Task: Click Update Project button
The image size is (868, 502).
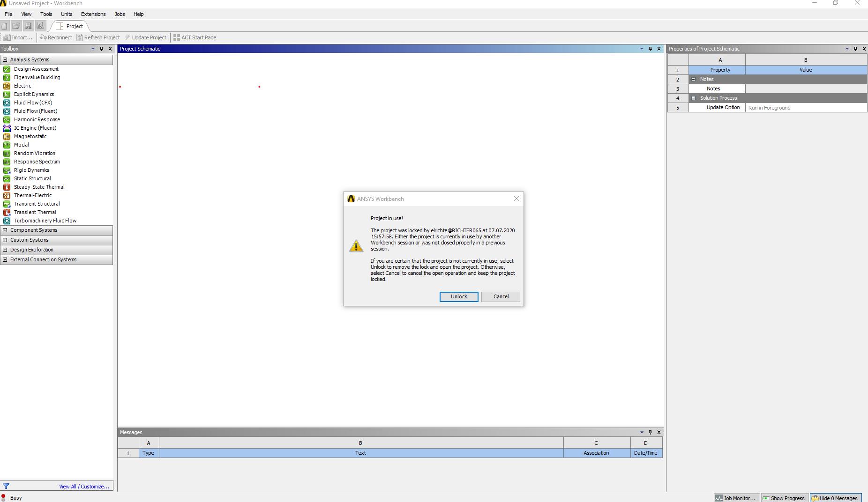Action: click(x=145, y=37)
